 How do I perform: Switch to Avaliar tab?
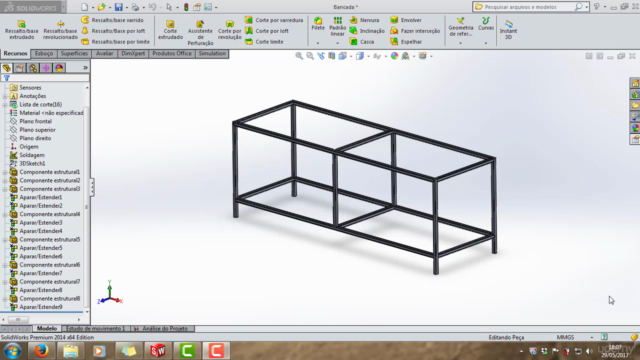(x=104, y=54)
